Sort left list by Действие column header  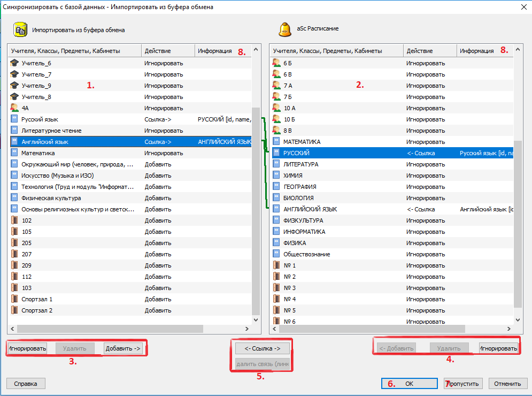168,51
